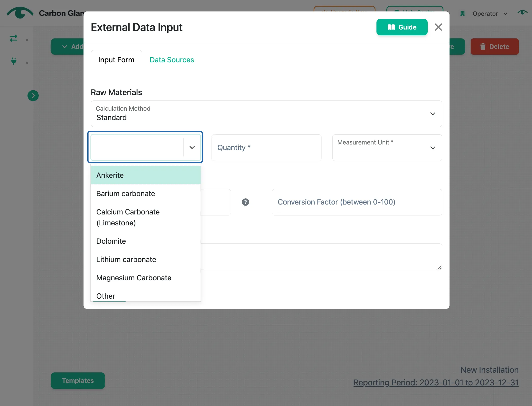
Task: Click the Operator building icon
Action: (463, 14)
